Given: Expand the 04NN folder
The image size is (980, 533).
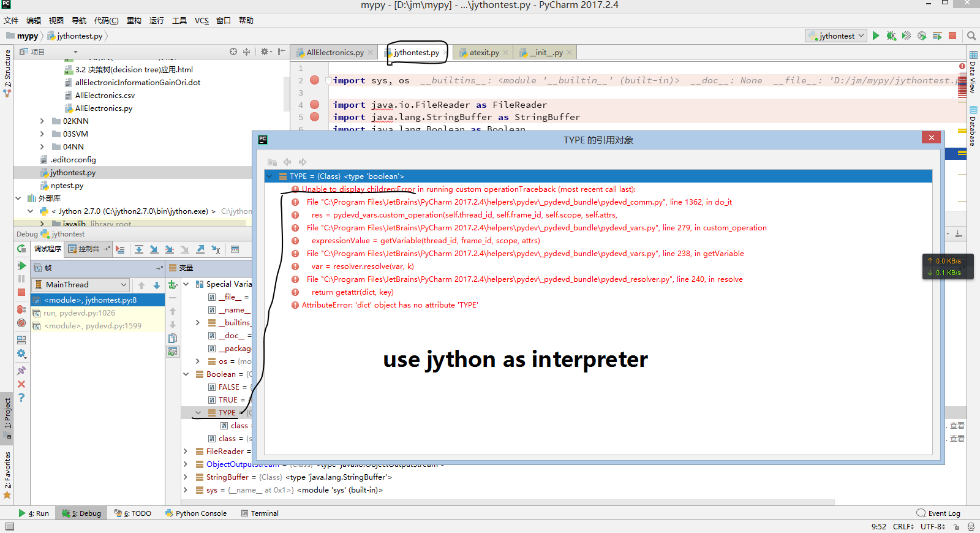Looking at the screenshot, I should (42, 147).
